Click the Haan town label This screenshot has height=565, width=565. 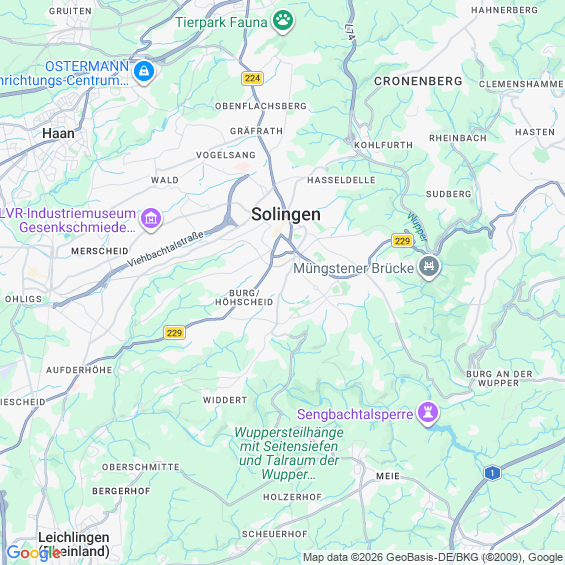coord(58,134)
